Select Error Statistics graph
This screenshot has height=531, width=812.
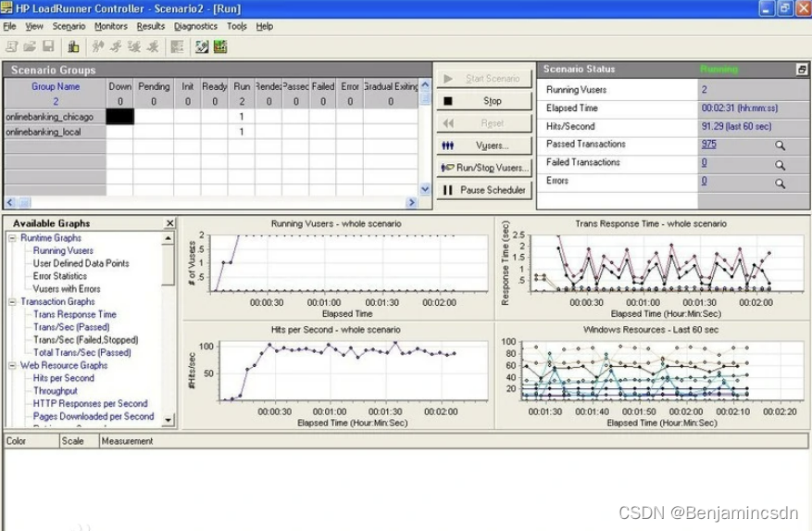pos(60,276)
